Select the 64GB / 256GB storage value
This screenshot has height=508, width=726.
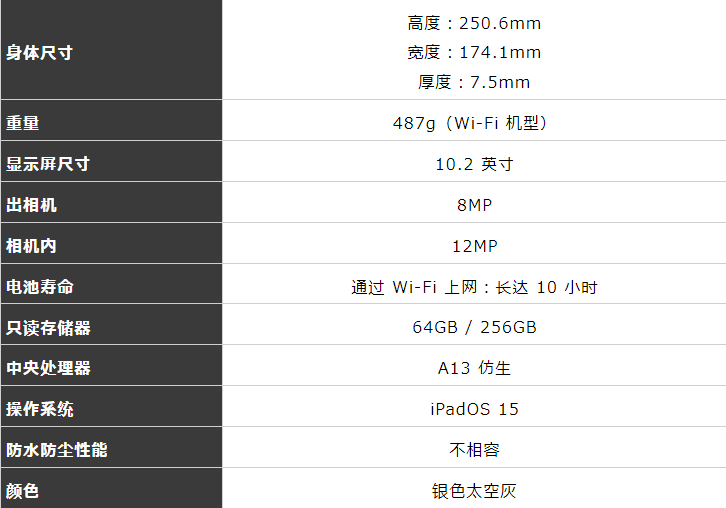point(474,327)
